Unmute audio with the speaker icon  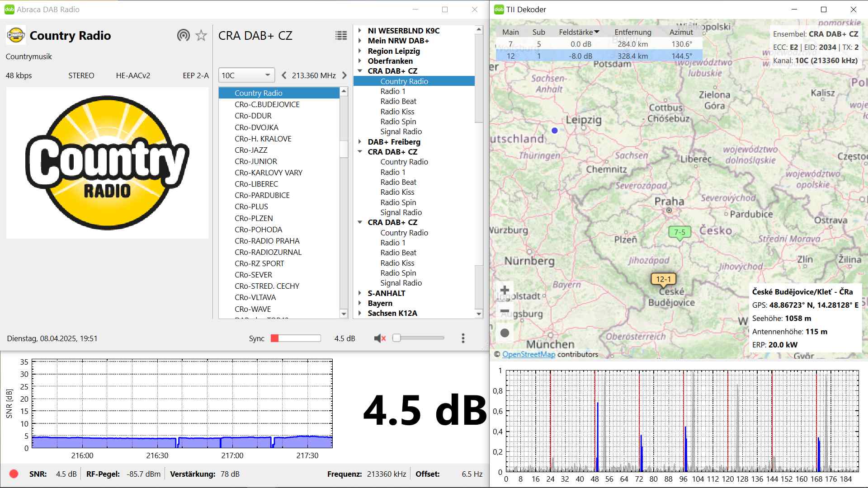(379, 338)
